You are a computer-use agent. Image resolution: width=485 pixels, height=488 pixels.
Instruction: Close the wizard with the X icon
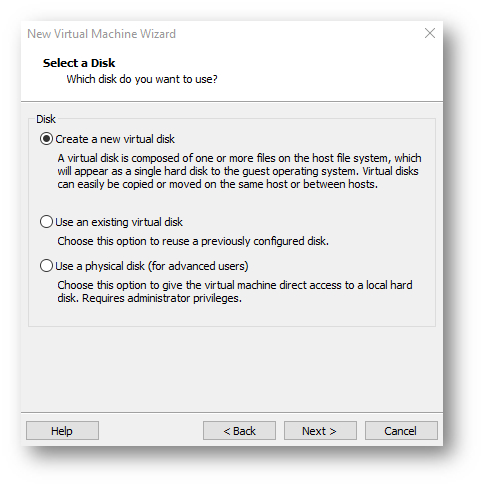[x=430, y=33]
